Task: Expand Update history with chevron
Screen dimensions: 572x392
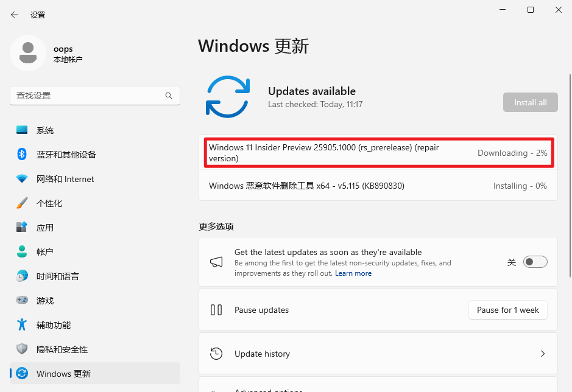Action: pyautogui.click(x=543, y=354)
